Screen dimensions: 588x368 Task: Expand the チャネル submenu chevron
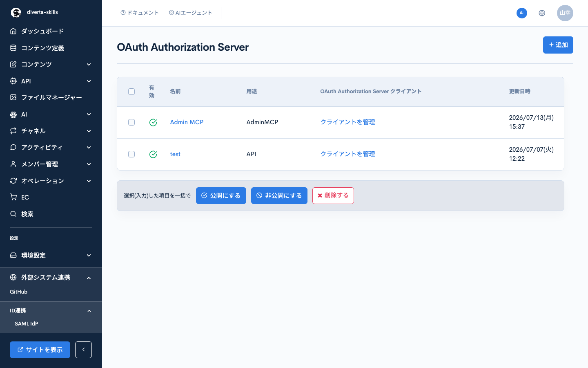point(89,131)
